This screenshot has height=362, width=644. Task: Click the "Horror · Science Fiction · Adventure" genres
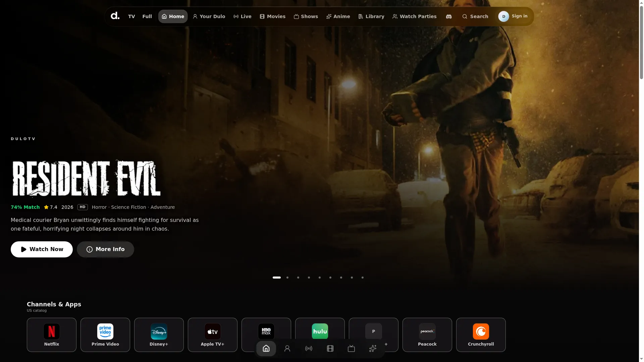133,207
